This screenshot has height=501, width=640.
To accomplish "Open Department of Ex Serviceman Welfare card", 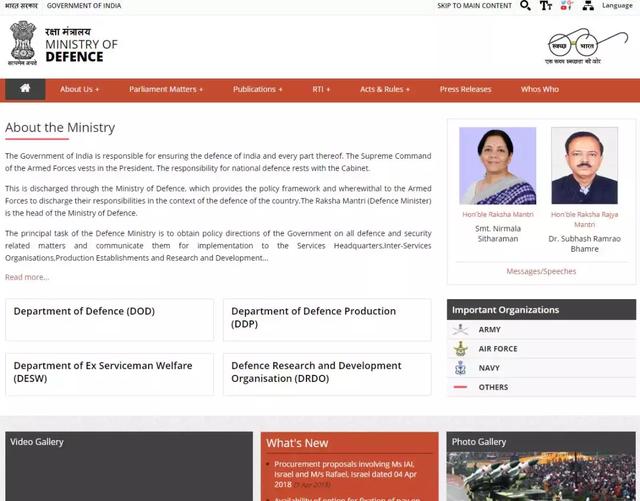I will 109,374.
